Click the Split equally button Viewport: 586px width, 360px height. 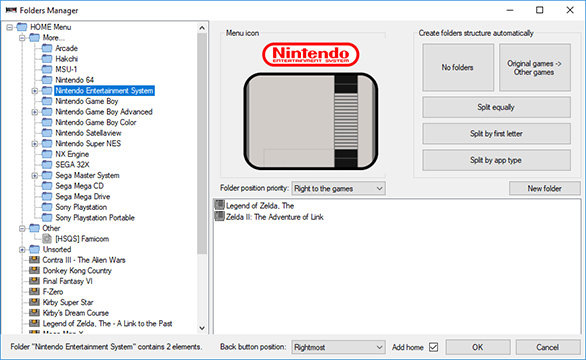496,107
